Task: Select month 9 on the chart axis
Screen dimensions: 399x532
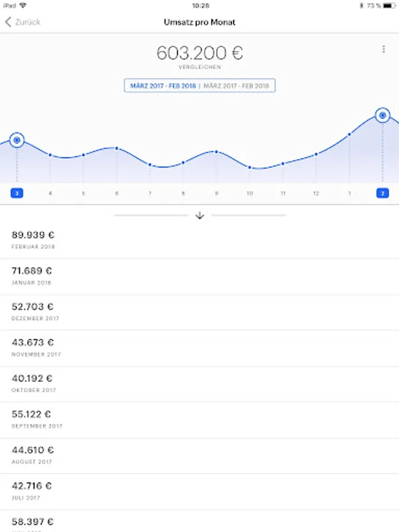Action: pyautogui.click(x=216, y=193)
